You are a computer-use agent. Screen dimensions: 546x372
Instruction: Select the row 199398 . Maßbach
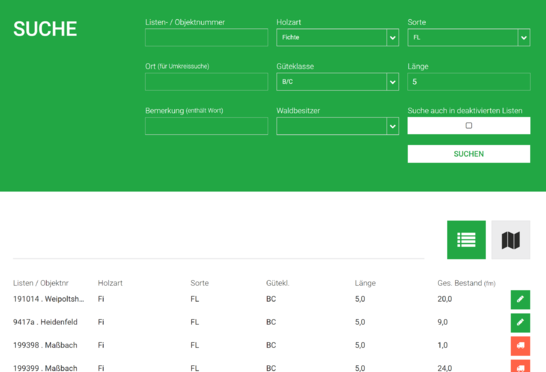(x=272, y=346)
